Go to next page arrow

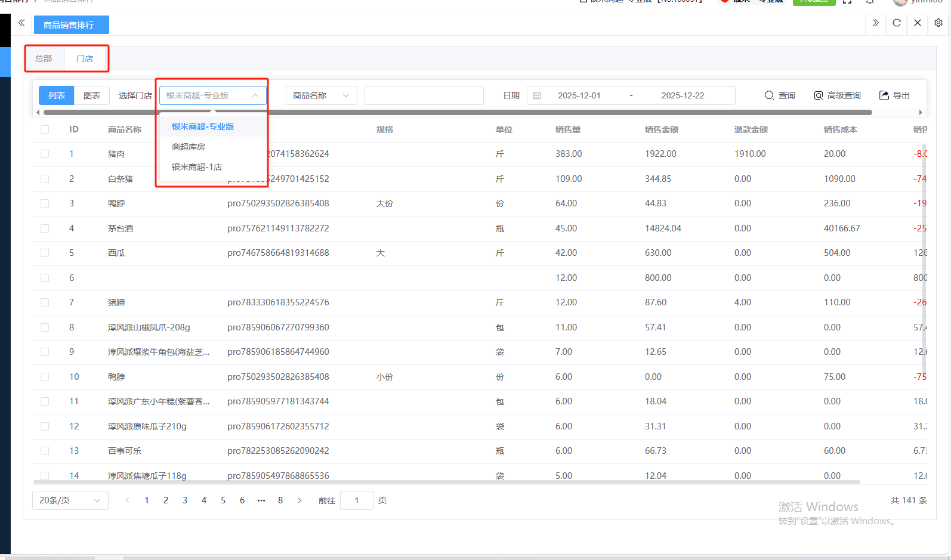pyautogui.click(x=299, y=500)
